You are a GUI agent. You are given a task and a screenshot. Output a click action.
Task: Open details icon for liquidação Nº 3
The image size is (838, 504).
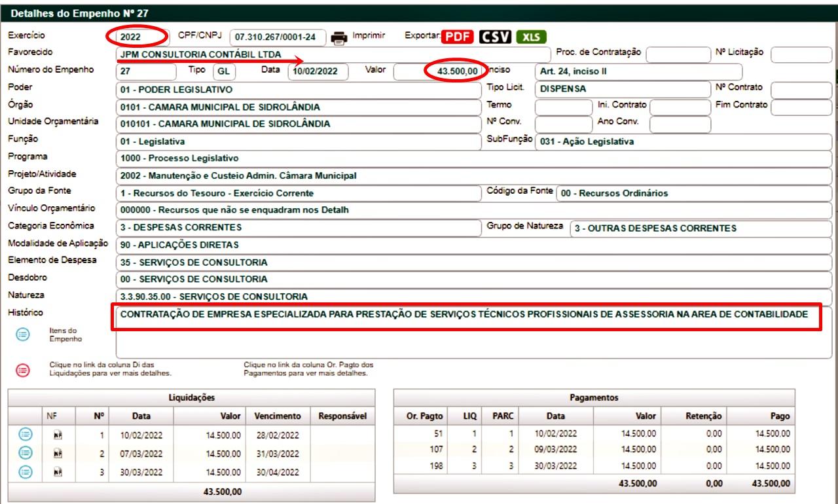pyautogui.click(x=24, y=472)
